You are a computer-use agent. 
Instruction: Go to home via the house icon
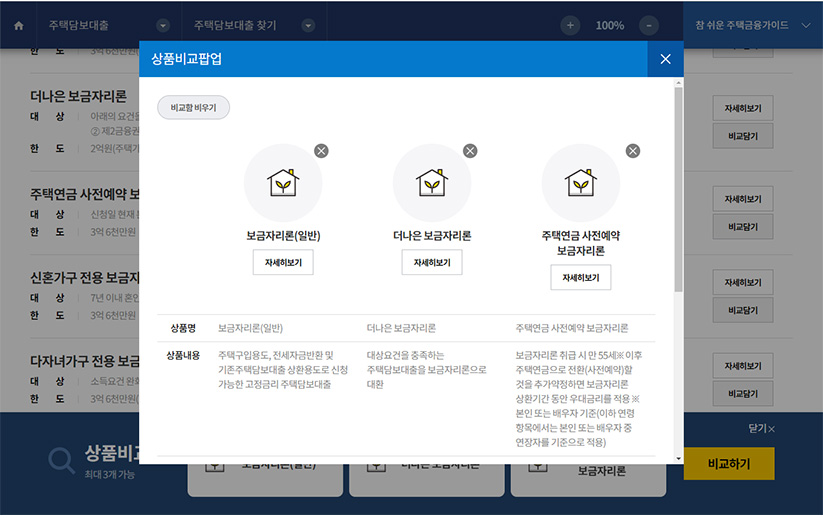(x=19, y=25)
